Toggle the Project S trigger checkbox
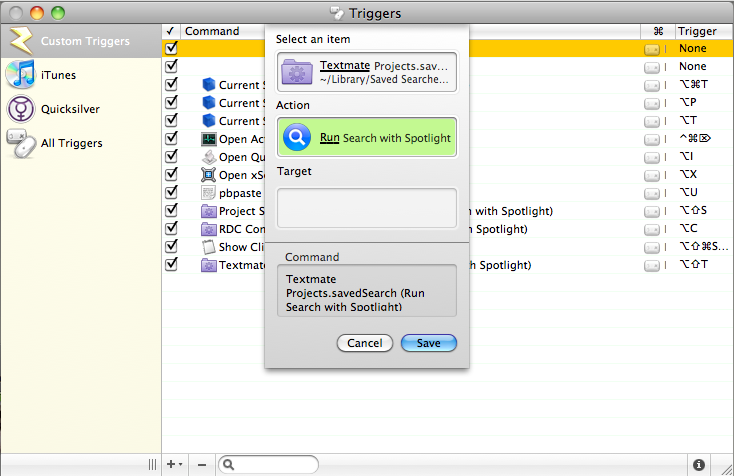This screenshot has height=476, width=734. pos(171,210)
